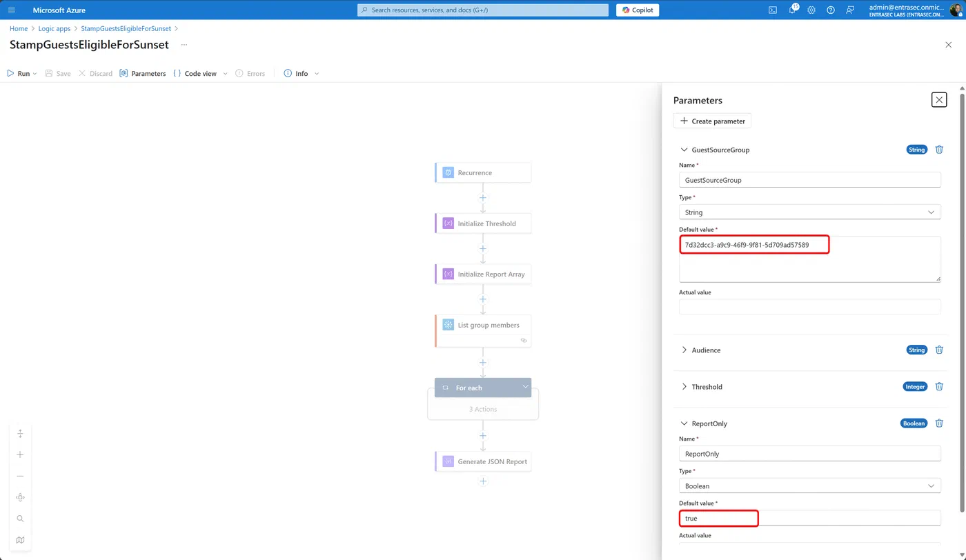
Task: Edit the ReportOnly Default value field
Action: [810, 518]
